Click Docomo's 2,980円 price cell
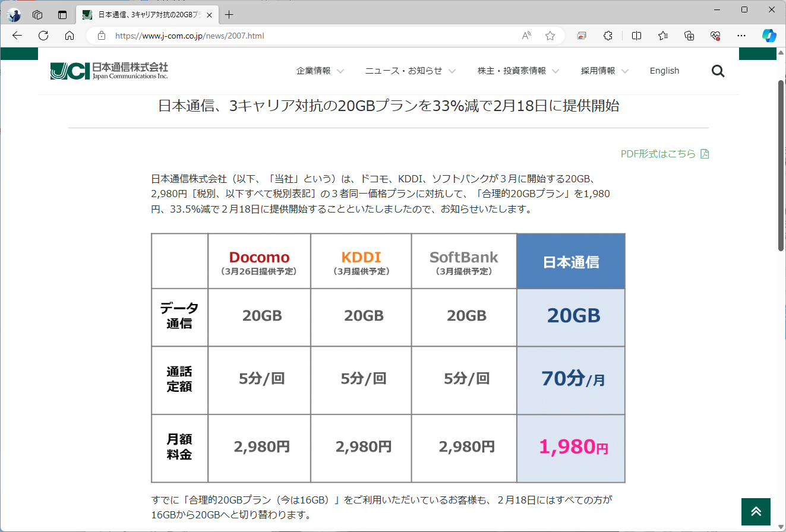Viewport: 786px width, 532px height. click(x=259, y=448)
